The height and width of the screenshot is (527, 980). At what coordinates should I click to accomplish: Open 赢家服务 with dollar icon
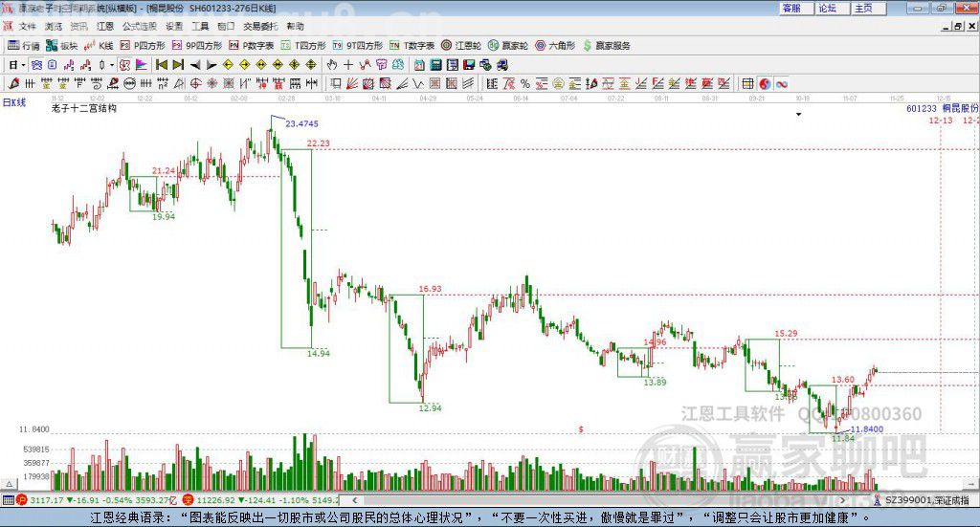(606, 46)
